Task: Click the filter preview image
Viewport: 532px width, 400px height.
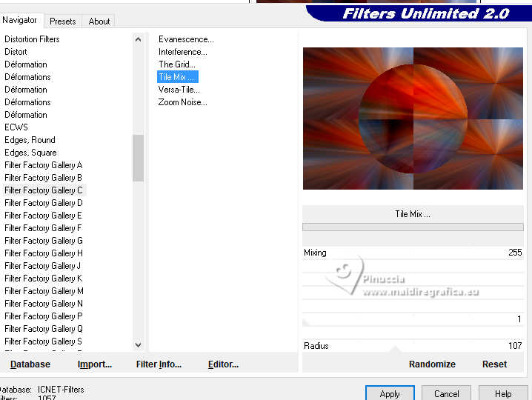Action: pos(413,119)
